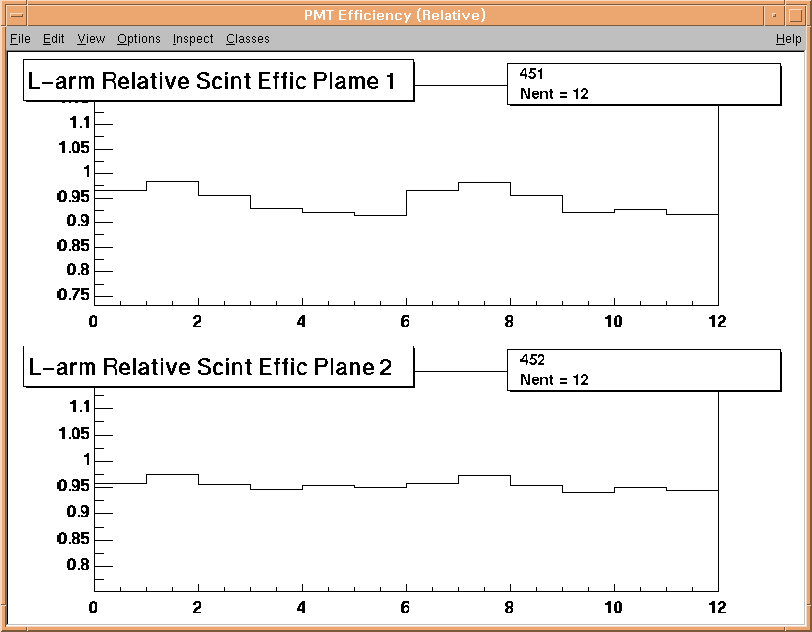Open the File menu
This screenshot has width=812, height=632.
click(x=20, y=39)
